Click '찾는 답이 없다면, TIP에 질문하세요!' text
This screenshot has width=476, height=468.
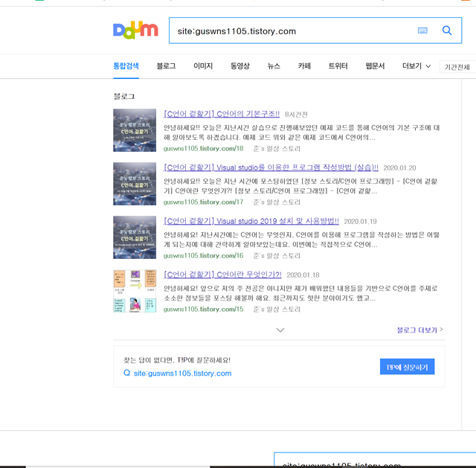(x=177, y=360)
